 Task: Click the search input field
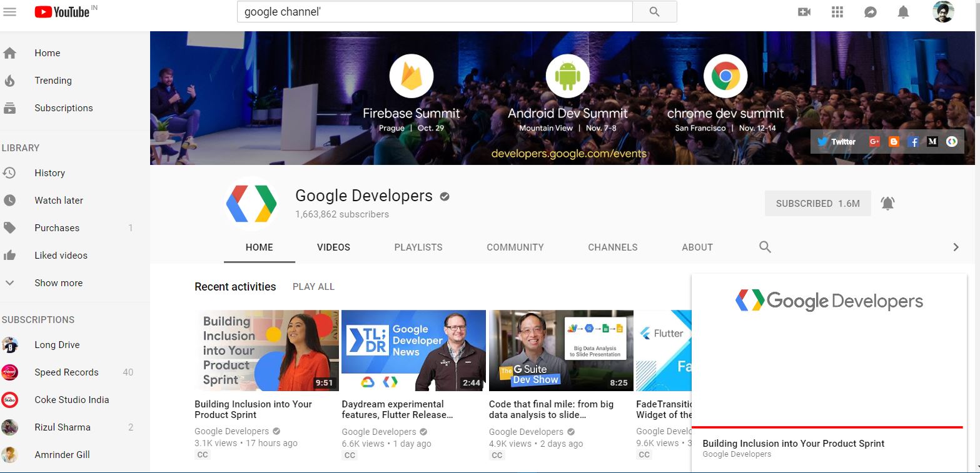point(435,12)
